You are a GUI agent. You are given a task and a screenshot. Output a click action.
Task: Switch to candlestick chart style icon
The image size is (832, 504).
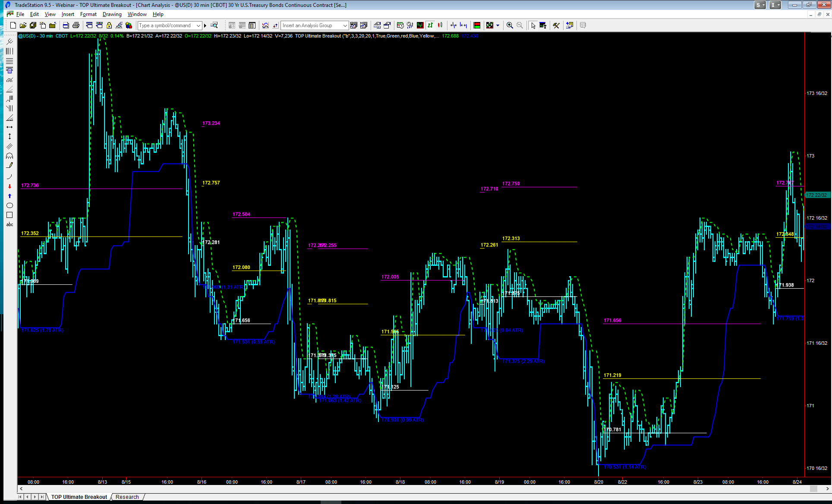pos(440,25)
